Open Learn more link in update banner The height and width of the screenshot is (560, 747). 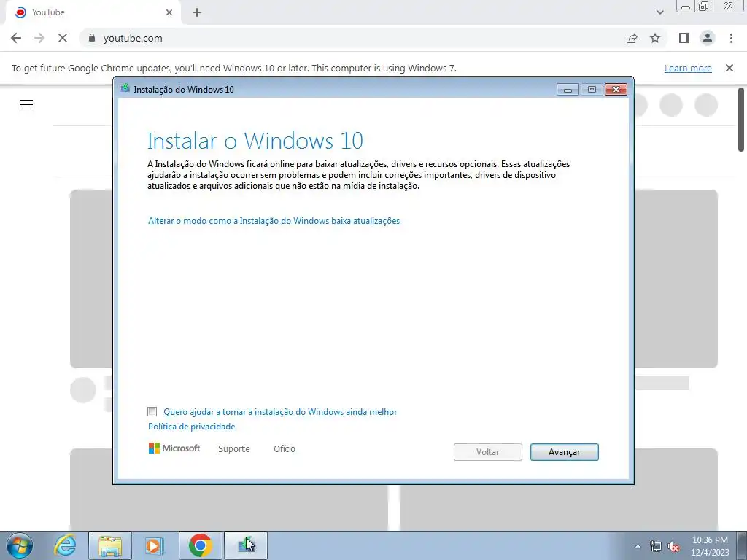click(688, 68)
